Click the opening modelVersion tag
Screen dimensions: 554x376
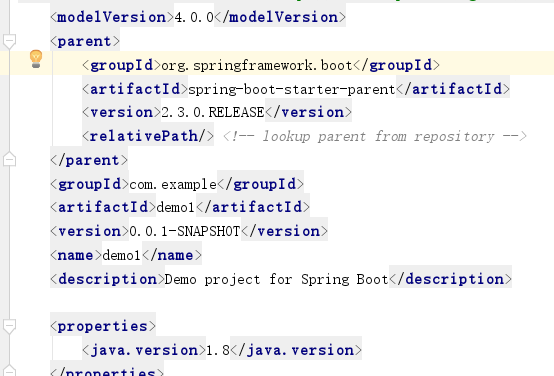pos(112,17)
